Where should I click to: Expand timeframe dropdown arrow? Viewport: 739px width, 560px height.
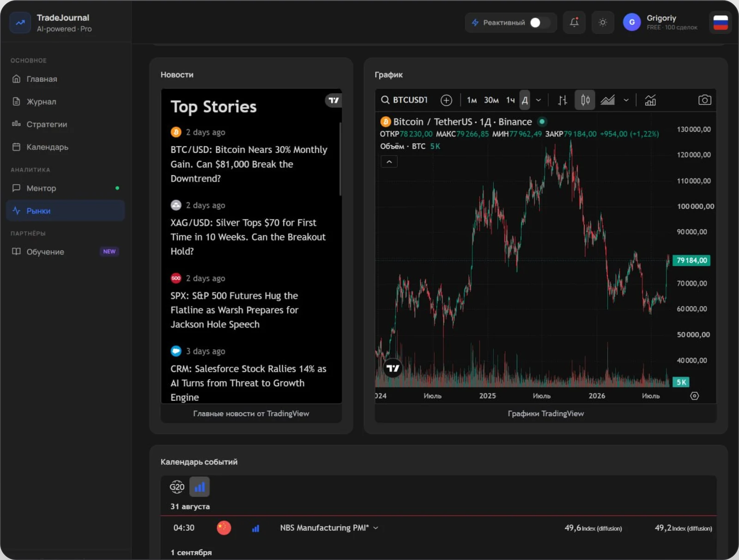click(538, 100)
